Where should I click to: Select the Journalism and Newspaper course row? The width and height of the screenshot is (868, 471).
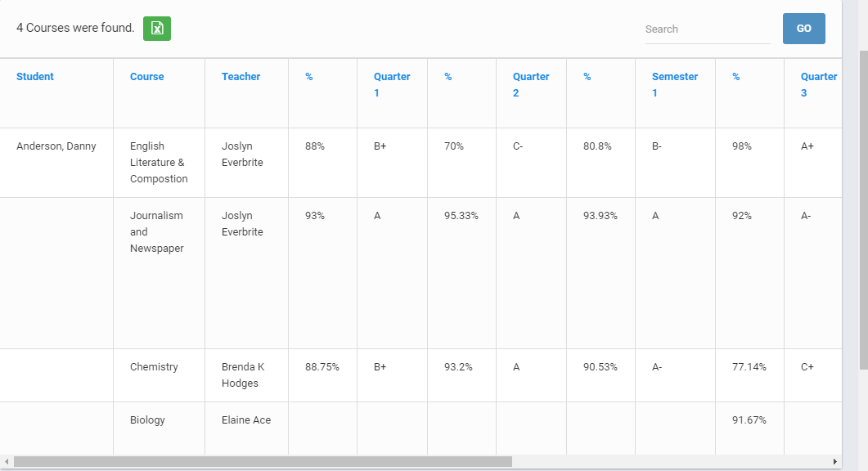(155, 231)
